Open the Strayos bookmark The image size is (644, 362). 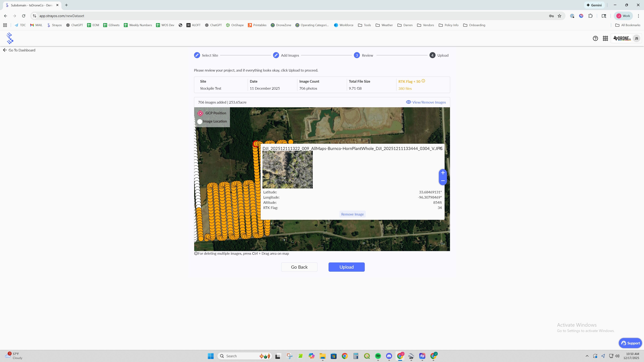click(54, 25)
